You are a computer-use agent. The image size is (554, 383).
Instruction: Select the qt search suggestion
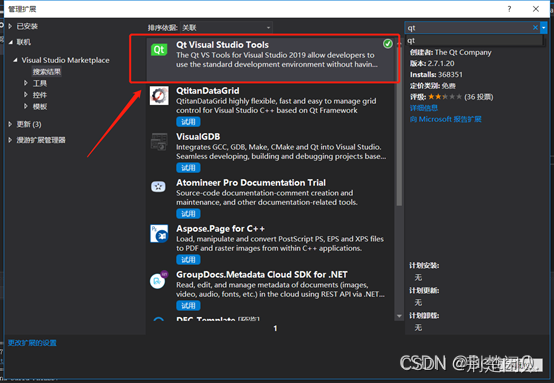coord(473,40)
